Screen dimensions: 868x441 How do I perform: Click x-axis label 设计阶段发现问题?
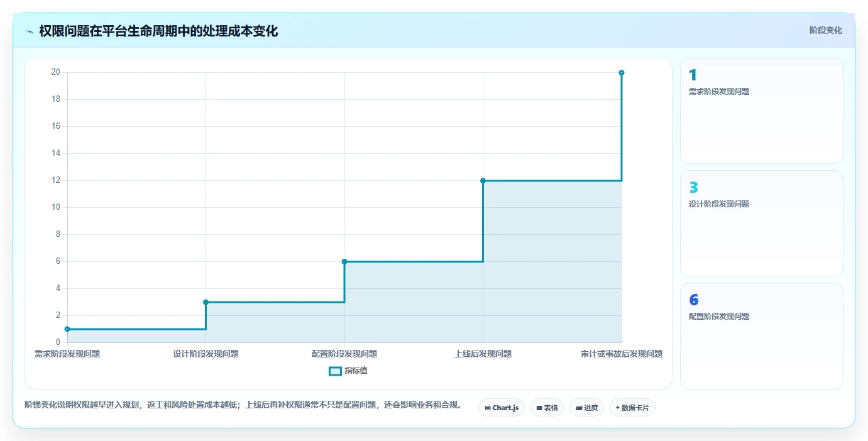(x=206, y=354)
